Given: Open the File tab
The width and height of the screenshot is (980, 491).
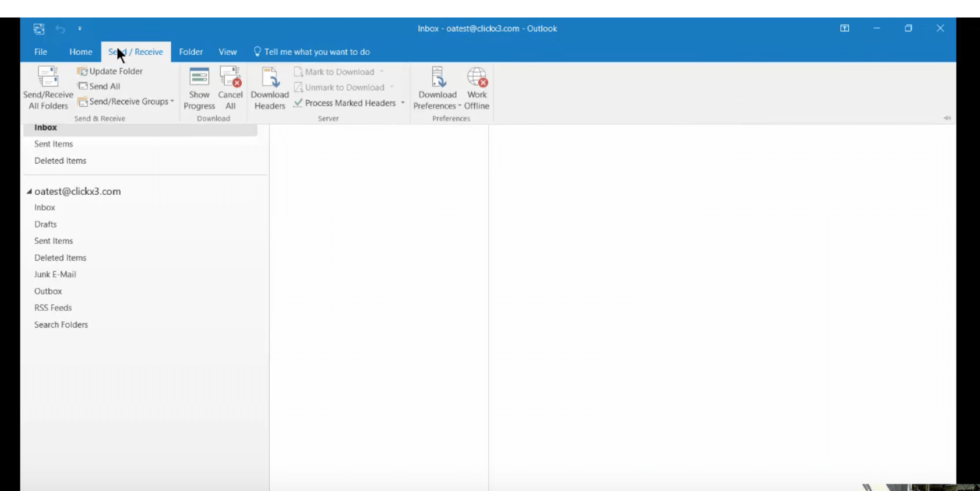Looking at the screenshot, I should click(41, 52).
